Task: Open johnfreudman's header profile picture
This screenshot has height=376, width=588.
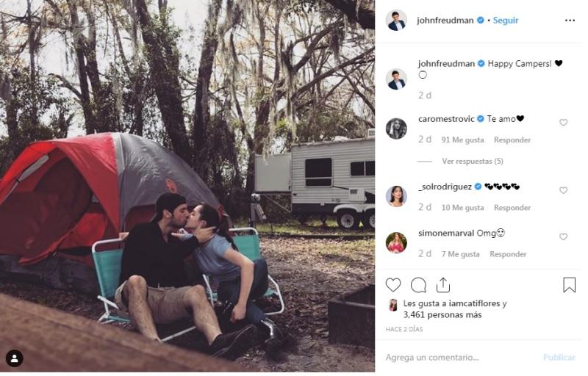Action: point(396,21)
